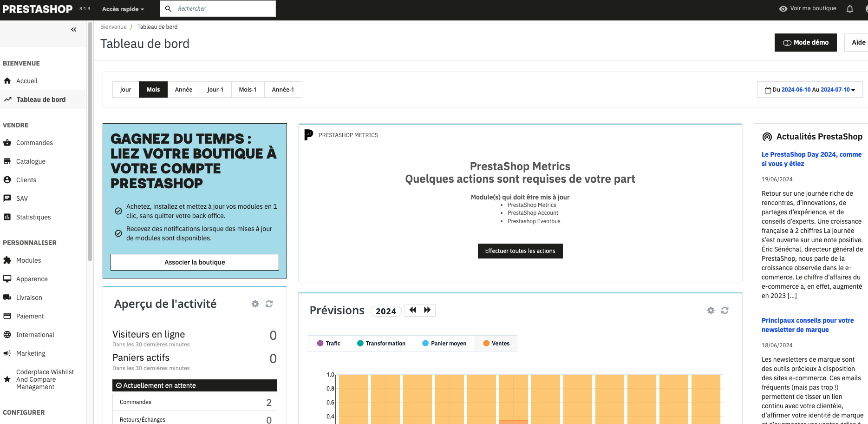The height and width of the screenshot is (424, 868).
Task: Click the PrestaShop Metrics logo icon
Action: pyautogui.click(x=309, y=135)
